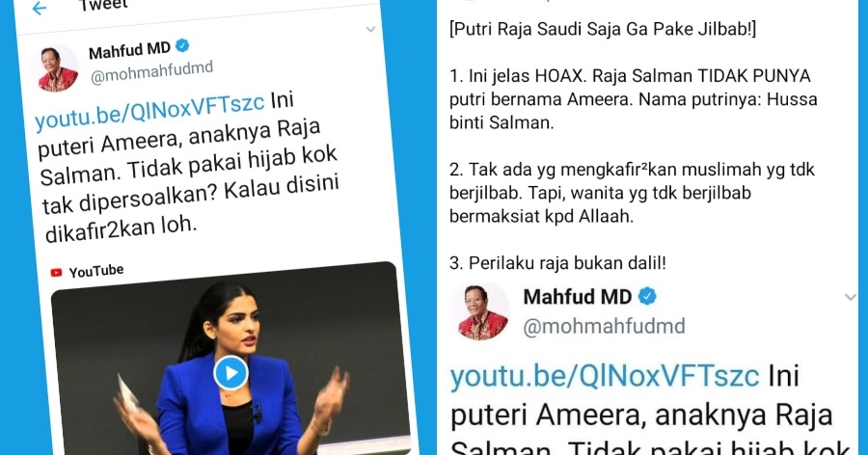Play the YouTube video of woman
Image resolution: width=868 pixels, height=455 pixels.
point(231,373)
